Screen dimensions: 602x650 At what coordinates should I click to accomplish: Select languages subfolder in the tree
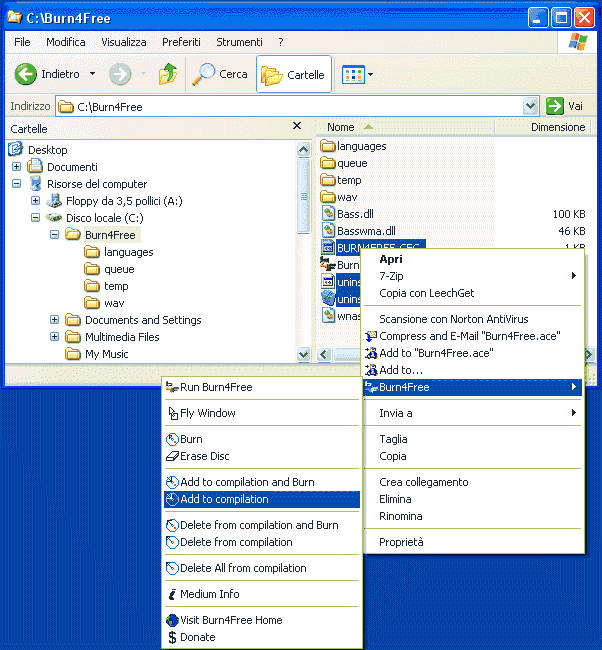(129, 252)
